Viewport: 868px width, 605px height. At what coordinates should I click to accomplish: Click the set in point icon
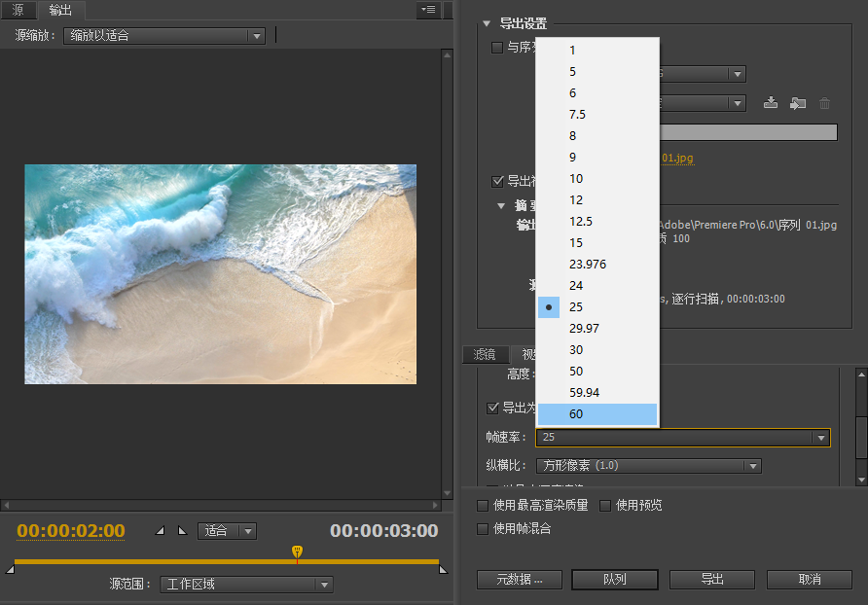161,531
